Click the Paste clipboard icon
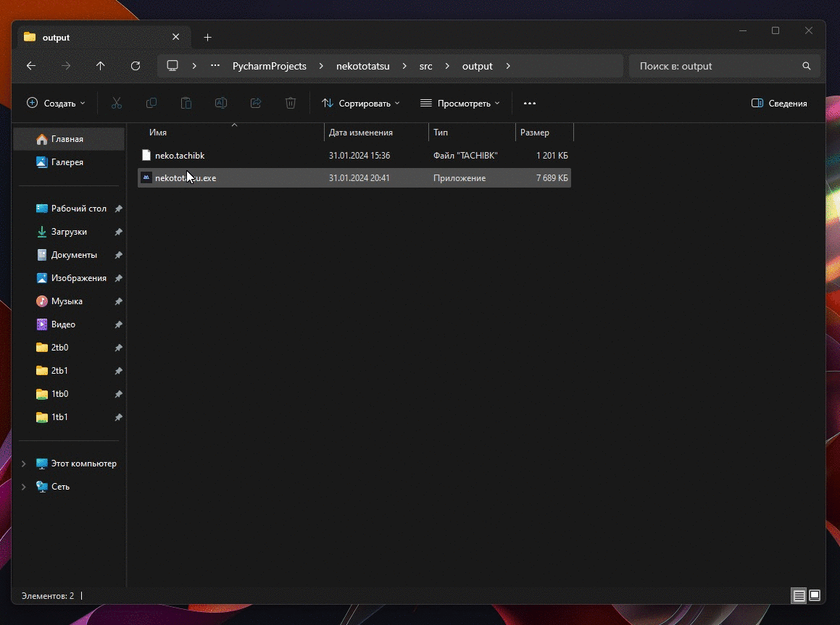The image size is (840, 625). (186, 104)
